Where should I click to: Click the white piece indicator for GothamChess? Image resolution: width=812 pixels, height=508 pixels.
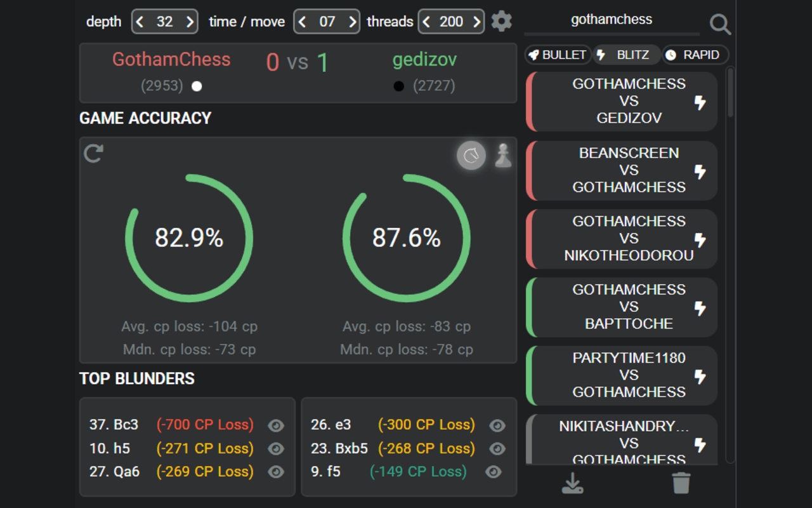(x=197, y=86)
